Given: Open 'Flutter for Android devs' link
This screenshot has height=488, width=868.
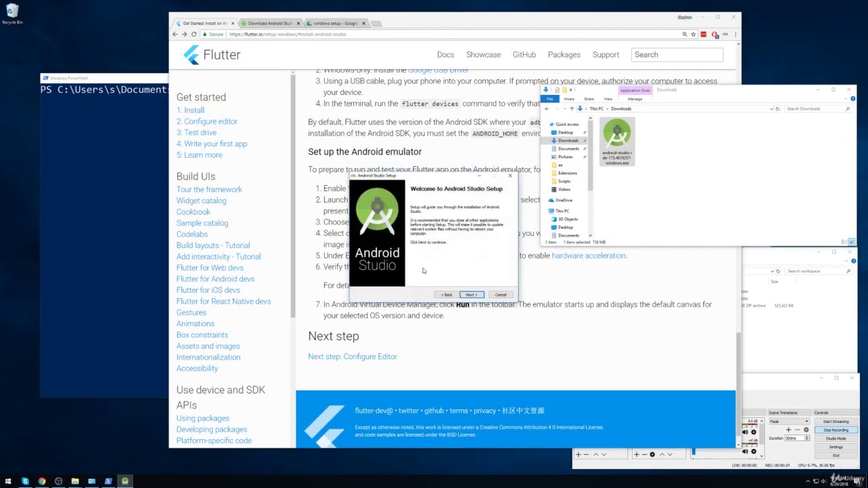Looking at the screenshot, I should [x=216, y=279].
